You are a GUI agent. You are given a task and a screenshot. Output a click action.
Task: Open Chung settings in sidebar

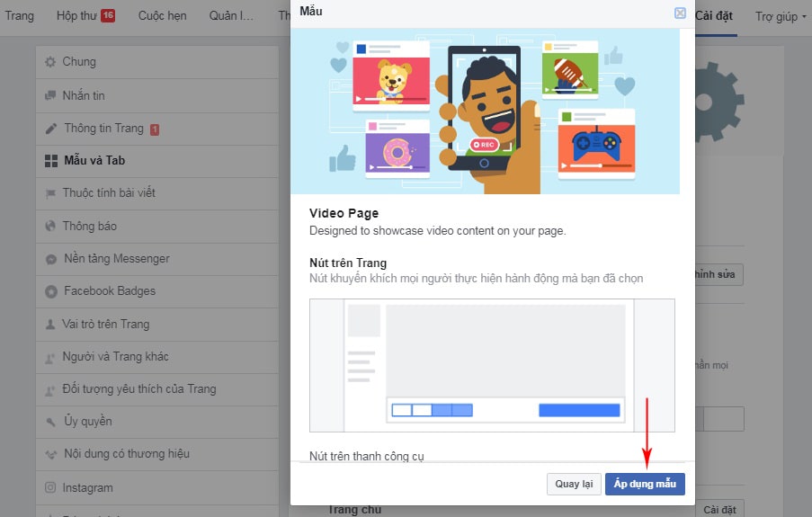157,62
